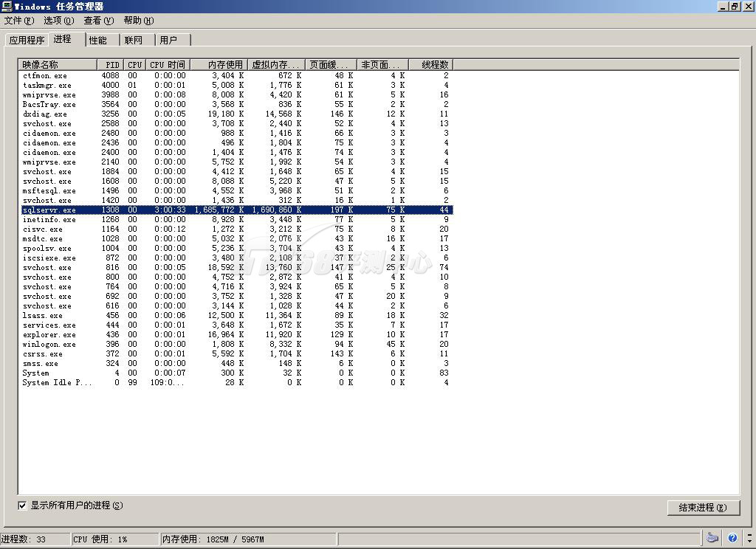Viewport: 756px width, 549px height.
Task: Switch to the 联网 tab
Action: tap(137, 41)
